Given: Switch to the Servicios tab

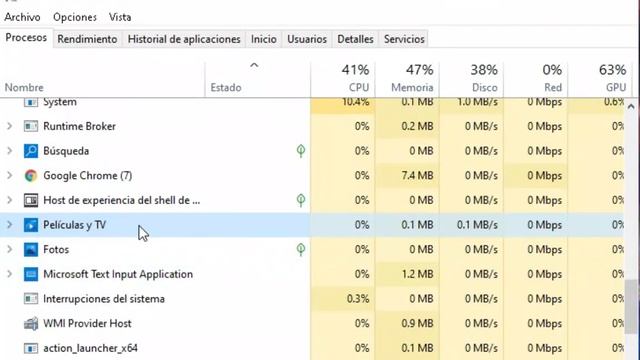Looking at the screenshot, I should (404, 39).
